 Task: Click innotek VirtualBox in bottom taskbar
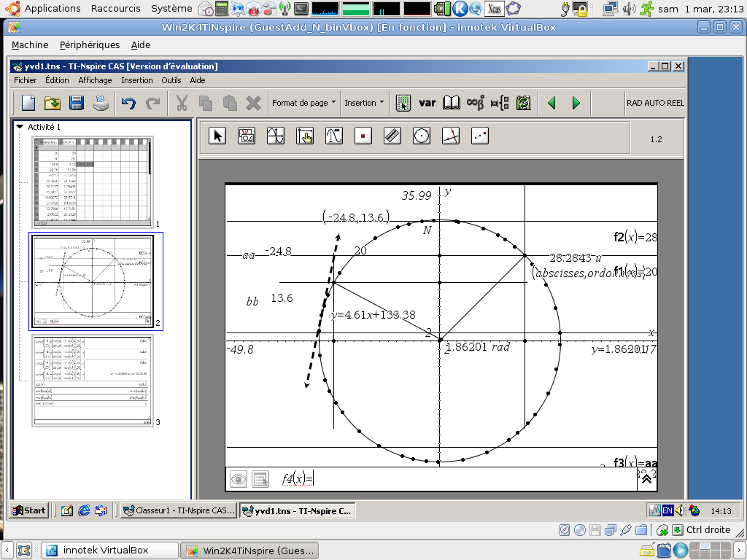coord(110,551)
